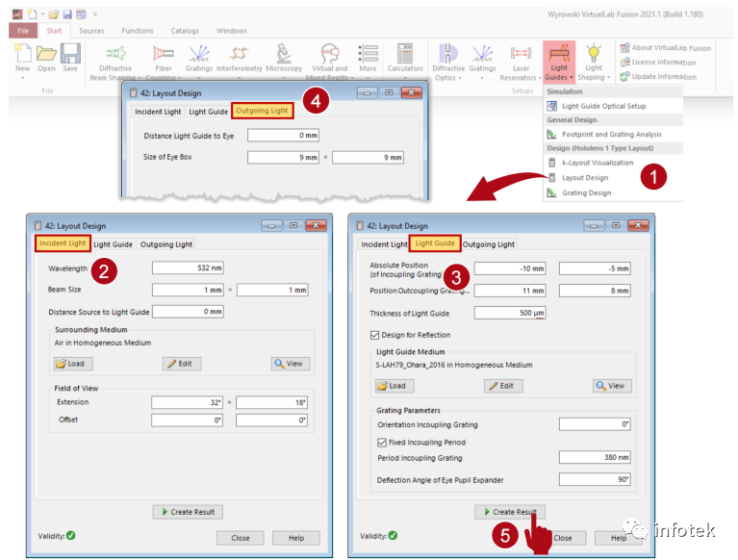Screen dimensions: 738x560
Task: Open the File ribbon tab
Action: point(23,31)
